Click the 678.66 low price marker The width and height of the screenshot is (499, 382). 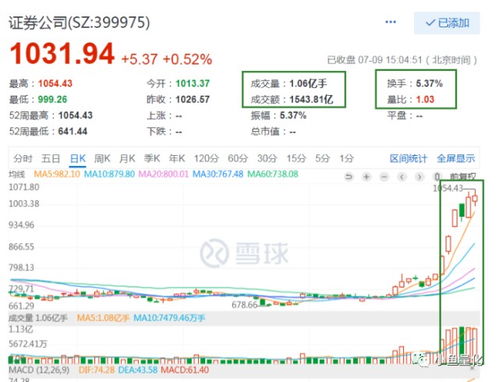(x=244, y=305)
